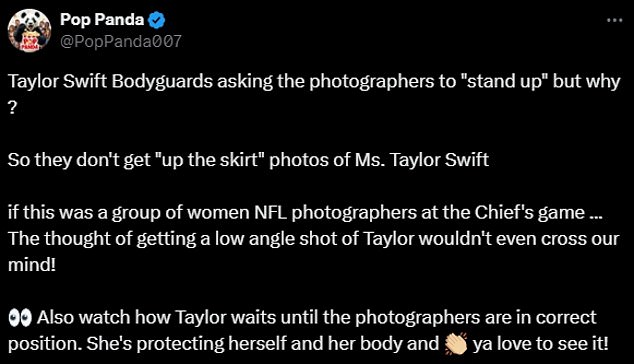Click the lone question mark line
The height and width of the screenshot is (364, 634).
(12, 108)
